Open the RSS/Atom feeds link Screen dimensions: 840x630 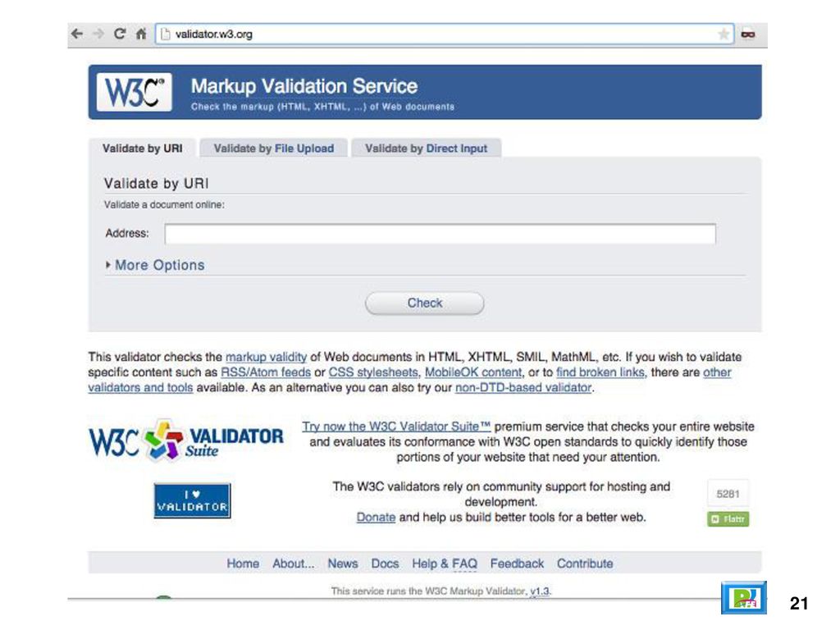266,372
